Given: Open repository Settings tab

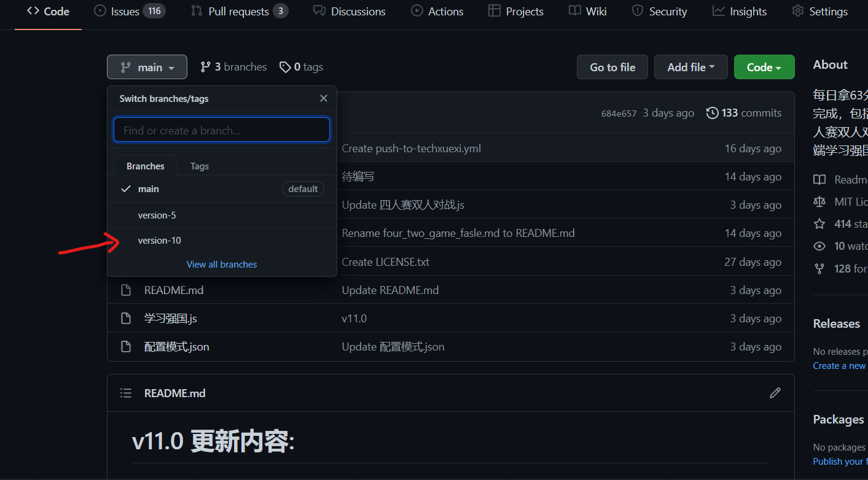Looking at the screenshot, I should point(820,11).
